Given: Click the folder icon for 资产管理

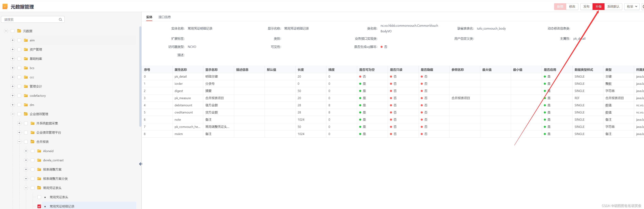Looking at the screenshot, I should [x=26, y=50].
